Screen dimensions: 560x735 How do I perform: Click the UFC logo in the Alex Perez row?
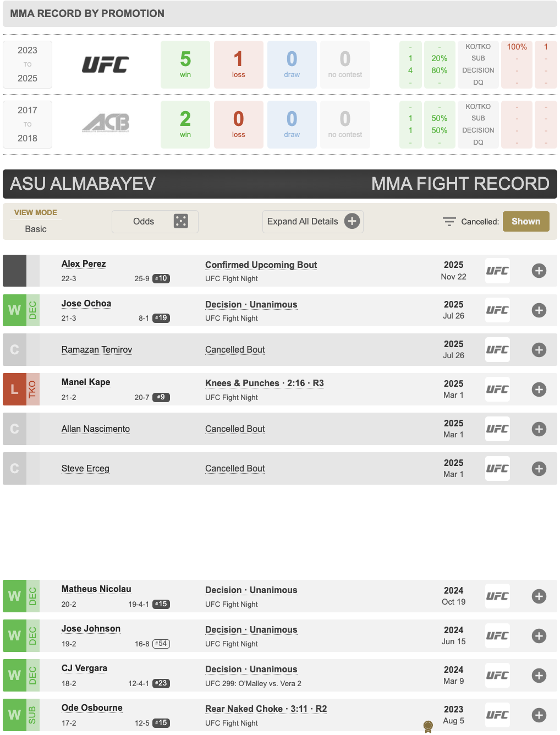[x=497, y=271]
